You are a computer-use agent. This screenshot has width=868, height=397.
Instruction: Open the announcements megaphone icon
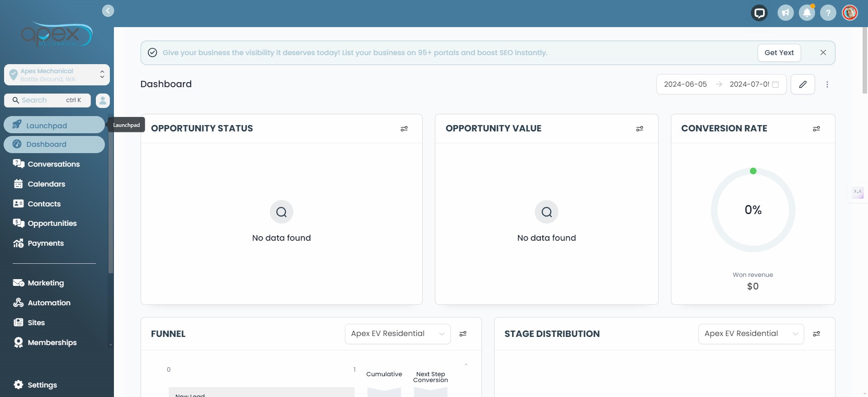(x=786, y=13)
